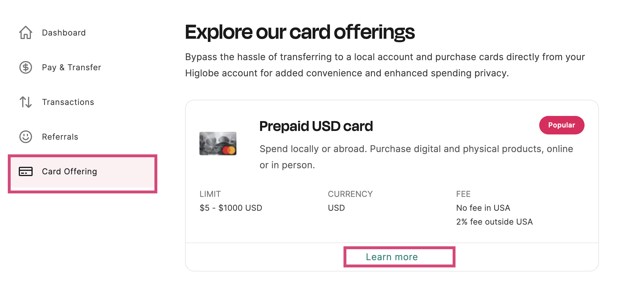The width and height of the screenshot is (644, 281).
Task: Open Dashboard from the sidebar
Action: click(64, 33)
